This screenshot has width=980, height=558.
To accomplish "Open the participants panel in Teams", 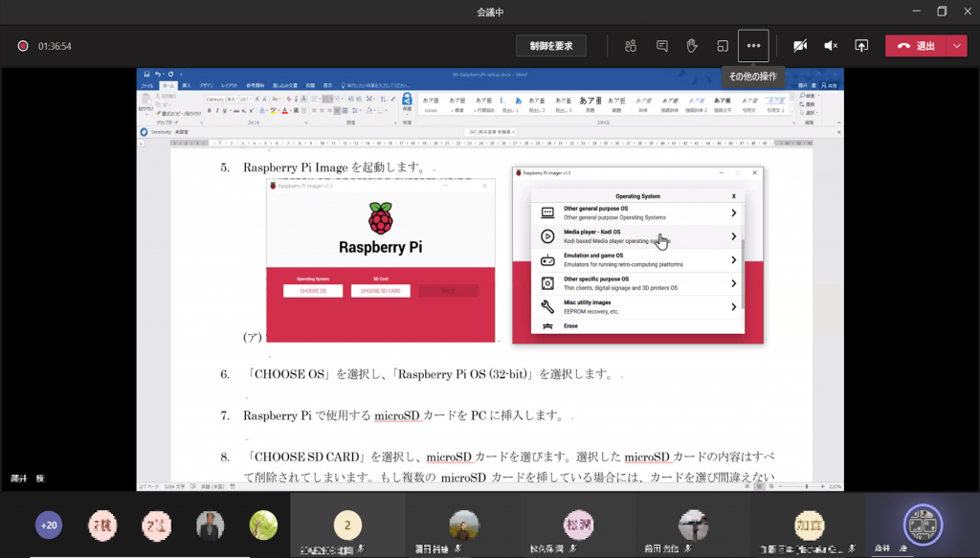I will click(631, 46).
